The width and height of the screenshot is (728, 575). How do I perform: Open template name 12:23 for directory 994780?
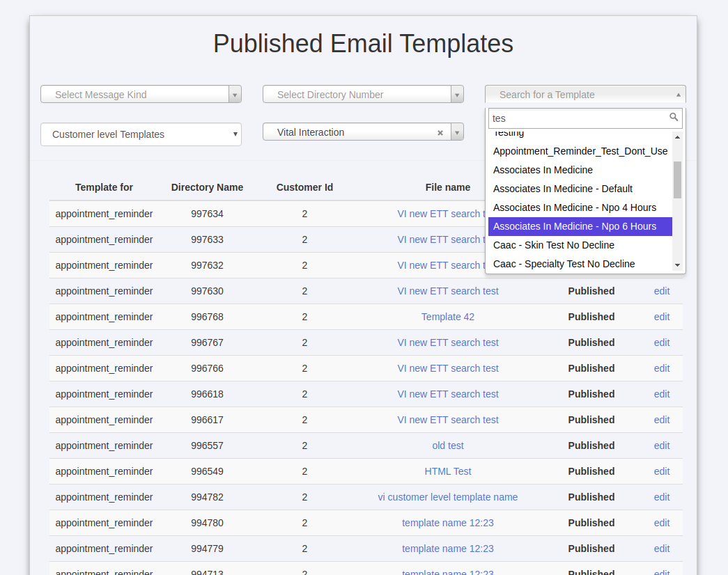tap(447, 523)
